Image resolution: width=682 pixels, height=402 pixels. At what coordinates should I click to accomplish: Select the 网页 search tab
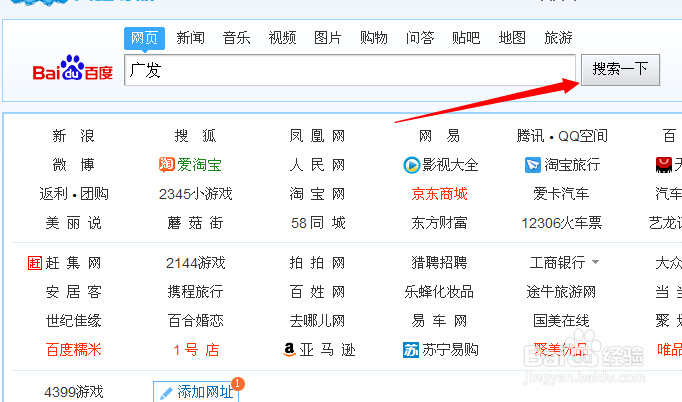[144, 38]
